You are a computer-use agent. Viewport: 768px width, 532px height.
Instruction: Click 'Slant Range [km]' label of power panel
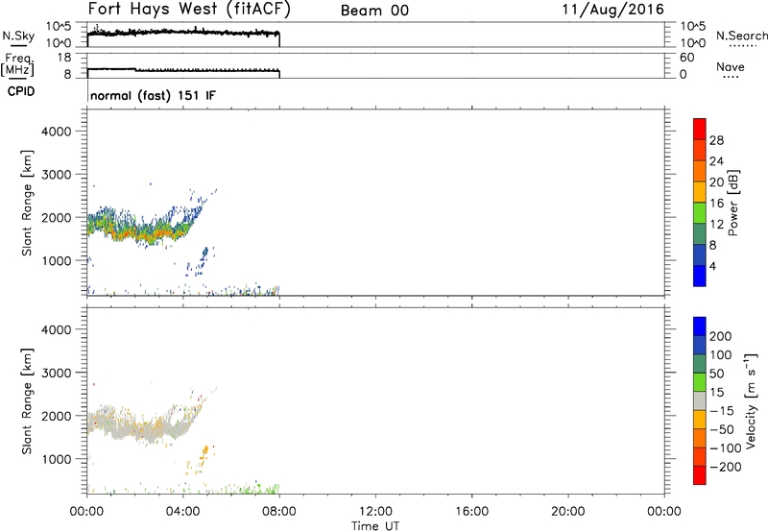(27, 203)
